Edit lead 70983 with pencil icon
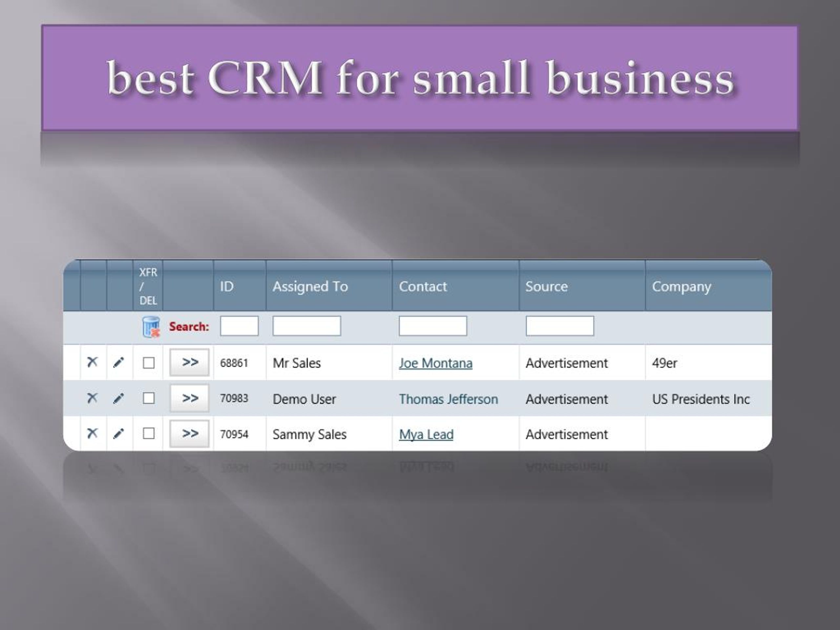 point(118,399)
